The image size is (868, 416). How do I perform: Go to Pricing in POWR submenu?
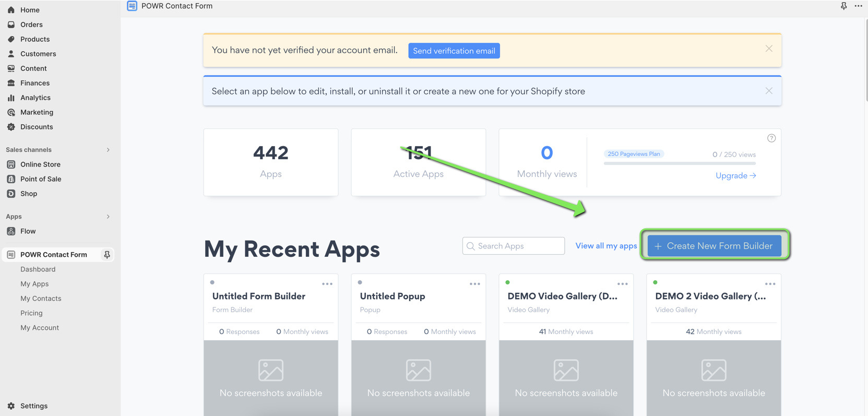[x=31, y=313]
